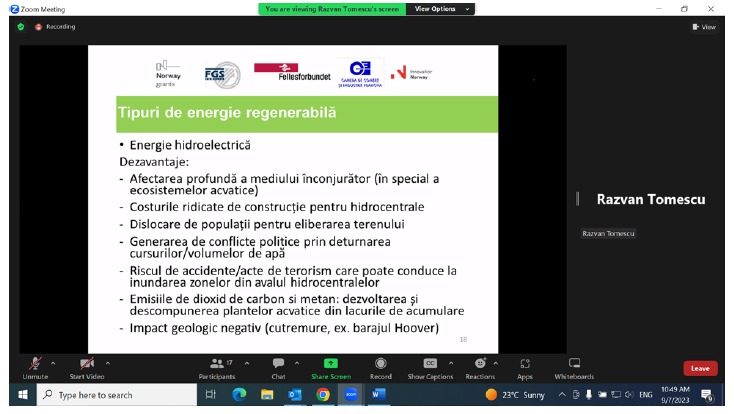Click the green Share Screen icon
734x414 pixels.
(330, 364)
